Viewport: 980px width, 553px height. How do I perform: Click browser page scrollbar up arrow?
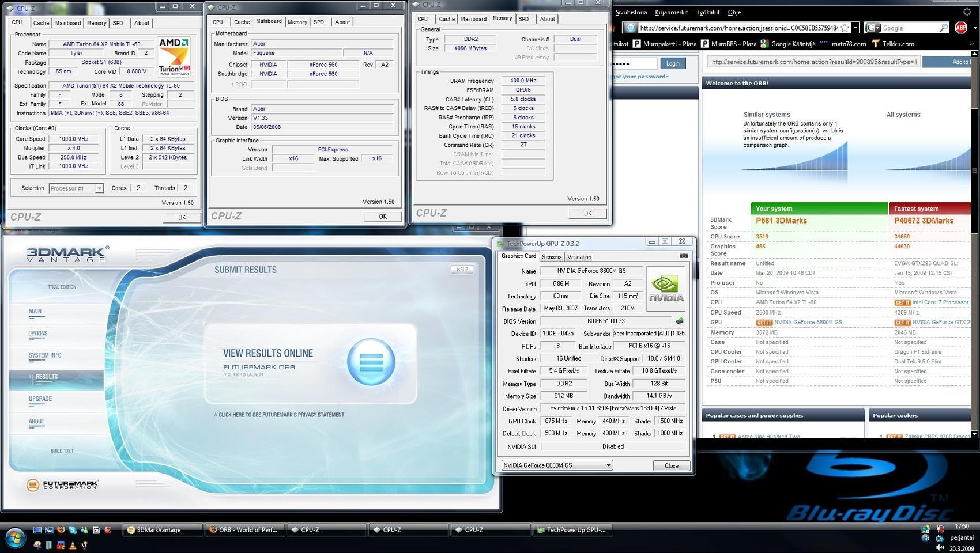[x=975, y=54]
